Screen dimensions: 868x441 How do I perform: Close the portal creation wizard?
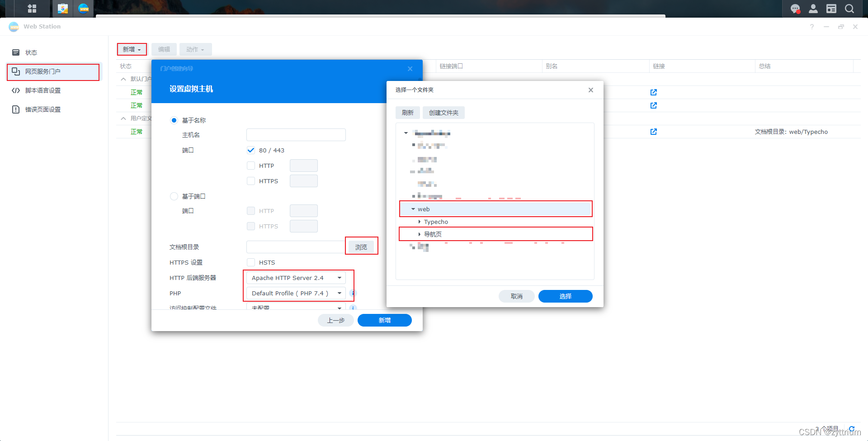[x=410, y=69]
